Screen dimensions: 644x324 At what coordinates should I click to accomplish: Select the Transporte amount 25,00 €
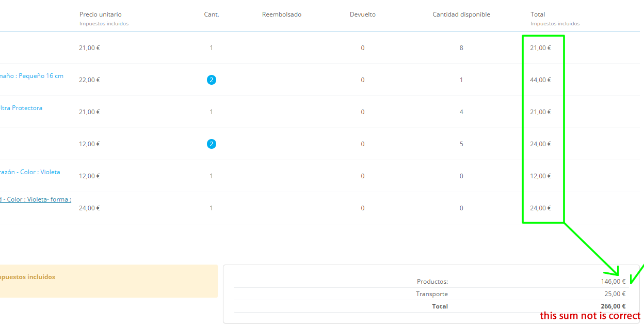pos(615,294)
